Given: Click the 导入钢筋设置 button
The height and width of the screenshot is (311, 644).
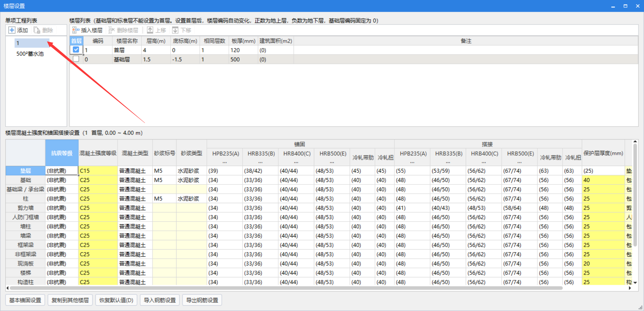Looking at the screenshot, I should point(160,300).
